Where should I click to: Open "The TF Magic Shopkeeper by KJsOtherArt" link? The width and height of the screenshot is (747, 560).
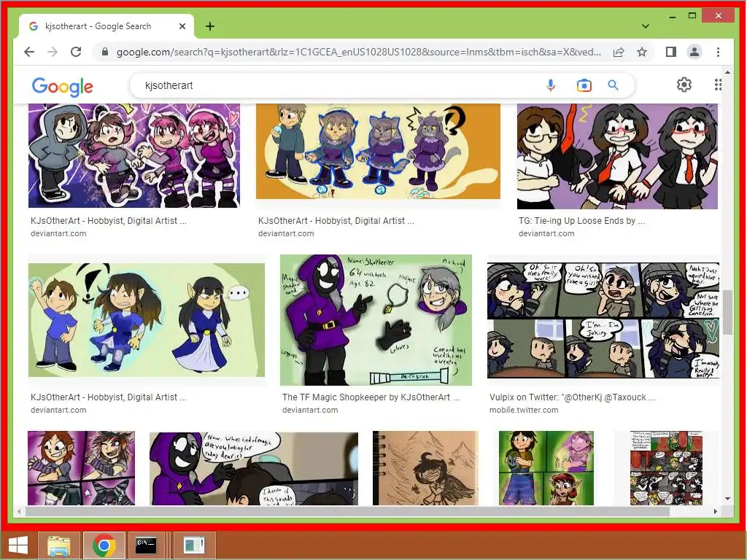pyautogui.click(x=371, y=397)
